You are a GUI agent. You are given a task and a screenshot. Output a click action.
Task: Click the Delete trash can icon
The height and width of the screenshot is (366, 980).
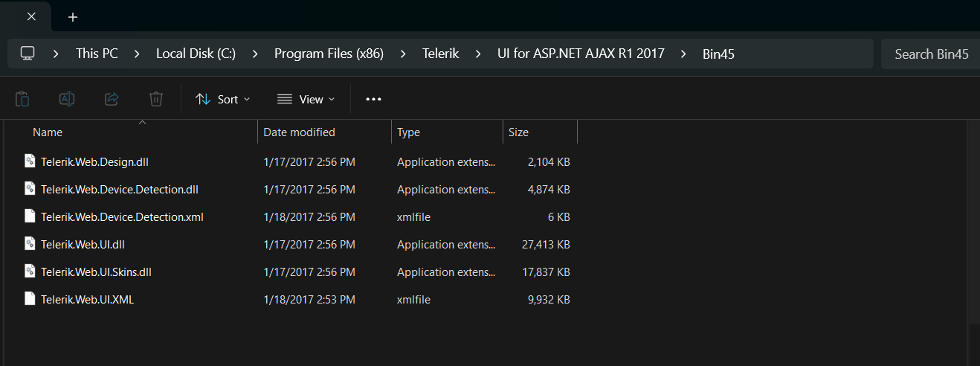click(155, 99)
